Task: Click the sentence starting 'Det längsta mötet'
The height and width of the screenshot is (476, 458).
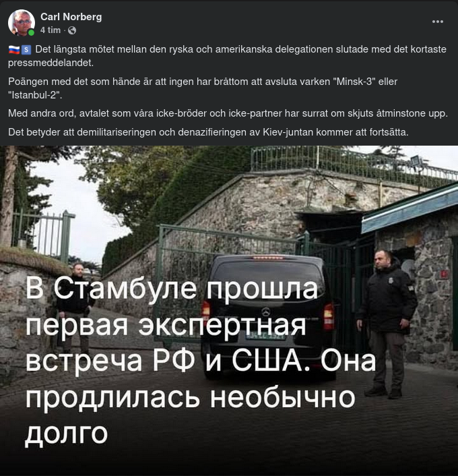Action: [227, 56]
